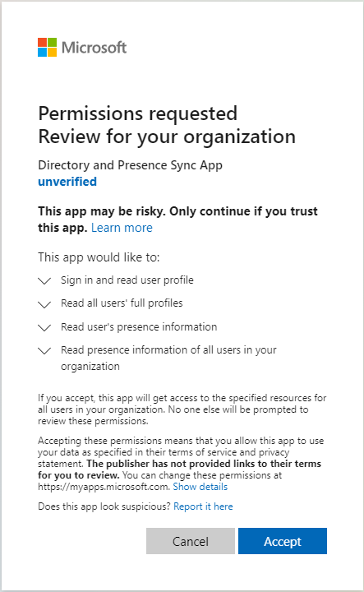Select 'Read all users' full profiles' permission text
364x592 pixels.
tap(122, 303)
